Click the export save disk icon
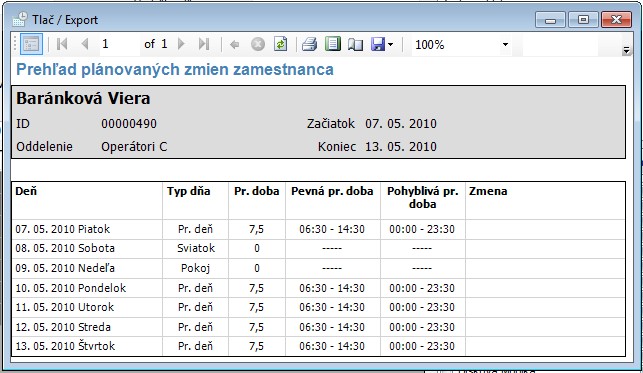Screen dimensions: 643x373 pos(378,44)
